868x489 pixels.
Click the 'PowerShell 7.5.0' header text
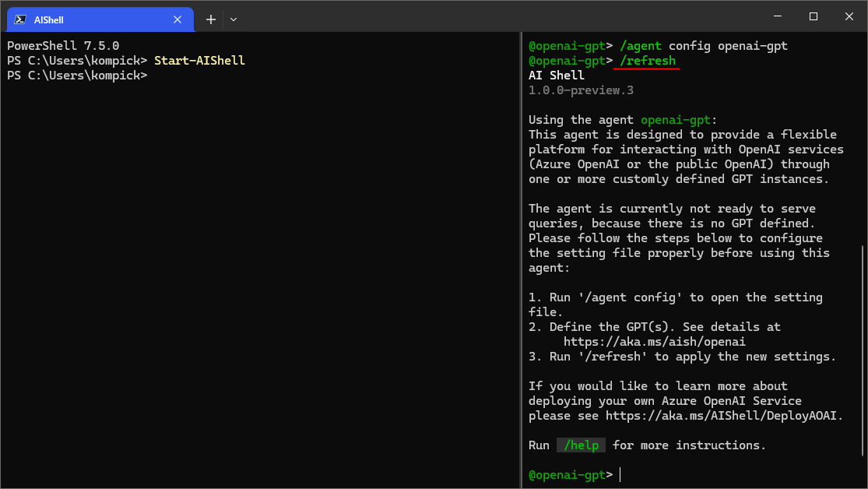[x=63, y=45]
